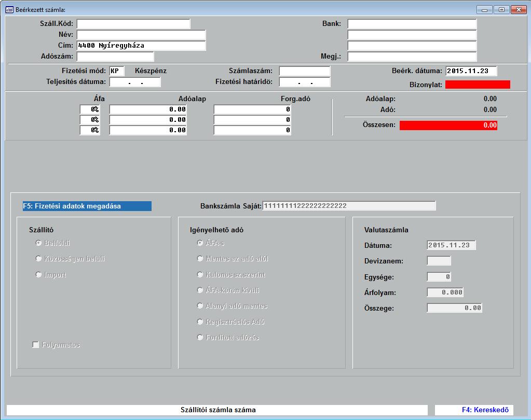
Task: Focus the Adószám input field
Action: click(x=115, y=56)
